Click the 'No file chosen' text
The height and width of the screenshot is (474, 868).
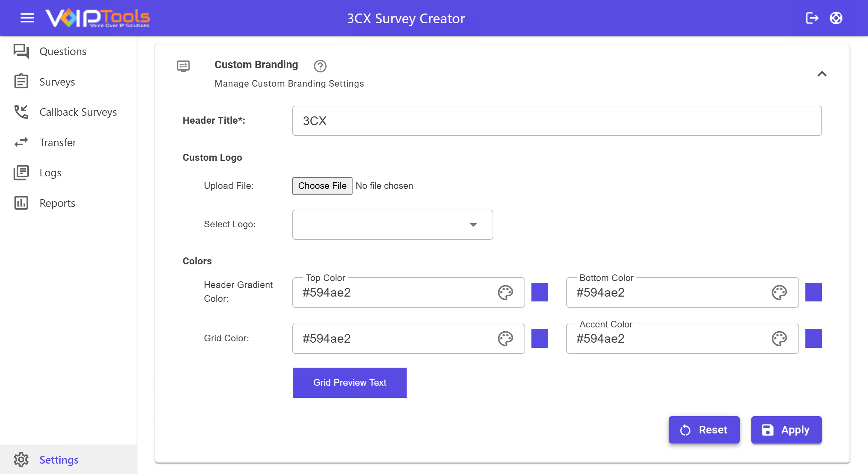pyautogui.click(x=384, y=186)
